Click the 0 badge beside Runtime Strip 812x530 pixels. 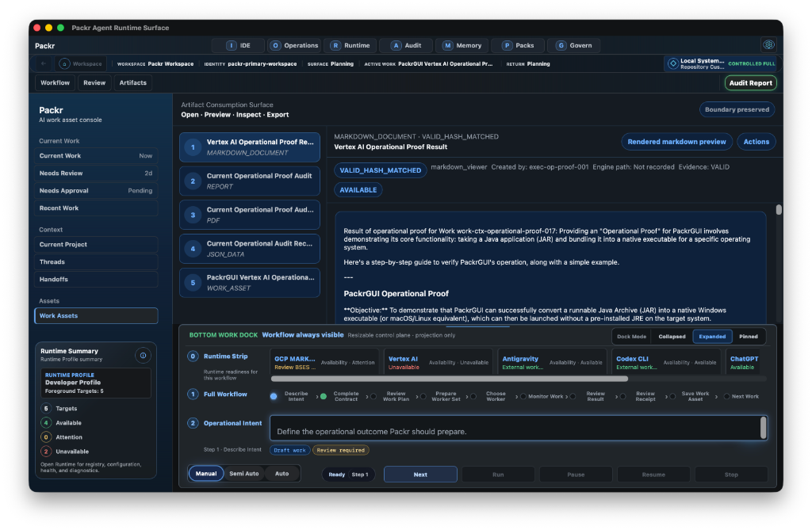(193, 356)
